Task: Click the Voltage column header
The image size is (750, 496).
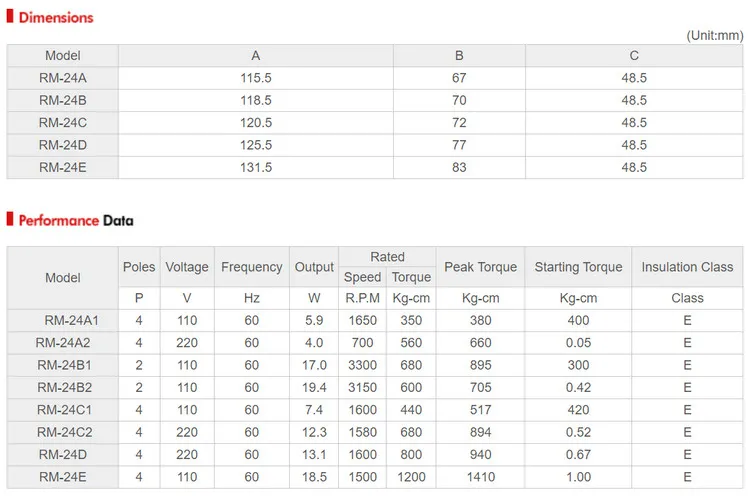Action: click(x=187, y=267)
